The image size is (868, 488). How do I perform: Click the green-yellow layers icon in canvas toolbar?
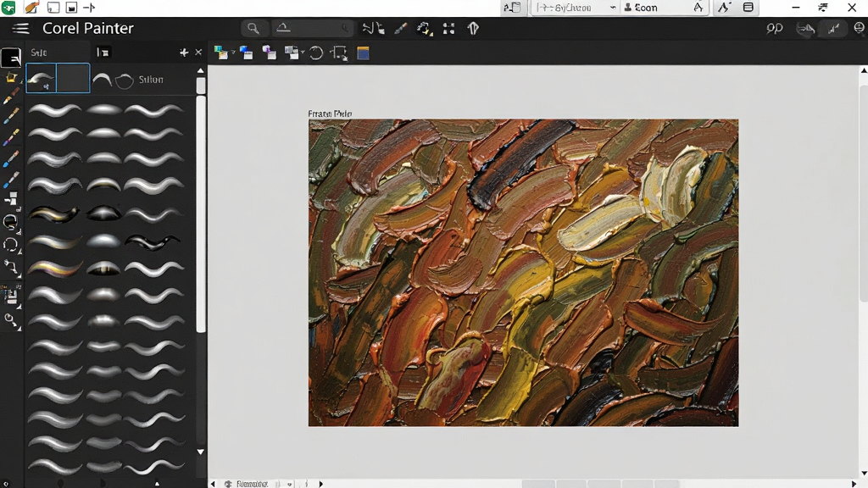[x=221, y=53]
